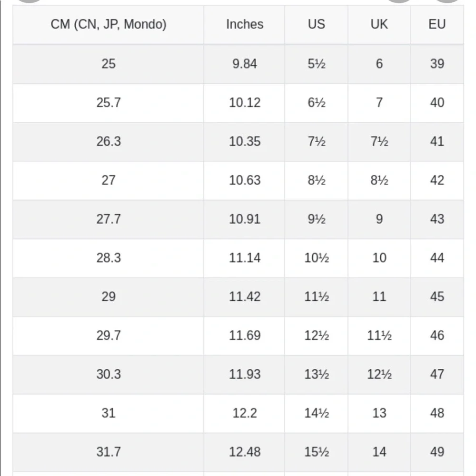476x476 pixels.
Task: Click the 10.91 inches cell
Action: pos(245,219)
